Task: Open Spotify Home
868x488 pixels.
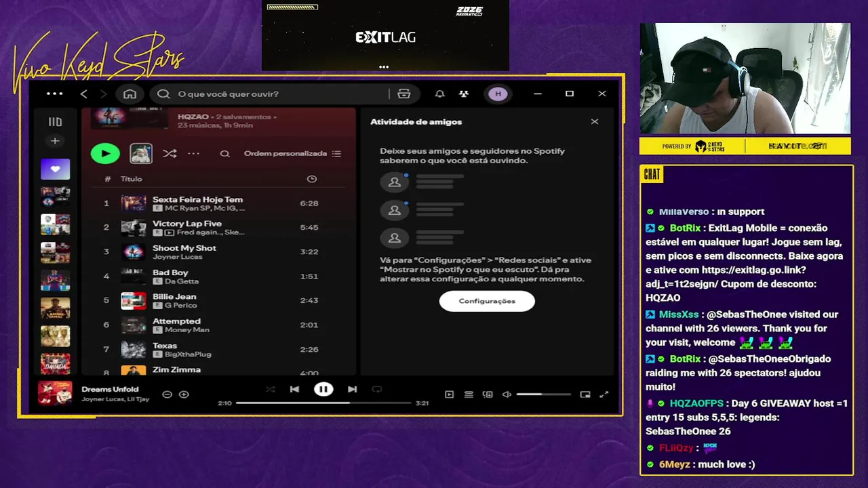Action: tap(130, 94)
